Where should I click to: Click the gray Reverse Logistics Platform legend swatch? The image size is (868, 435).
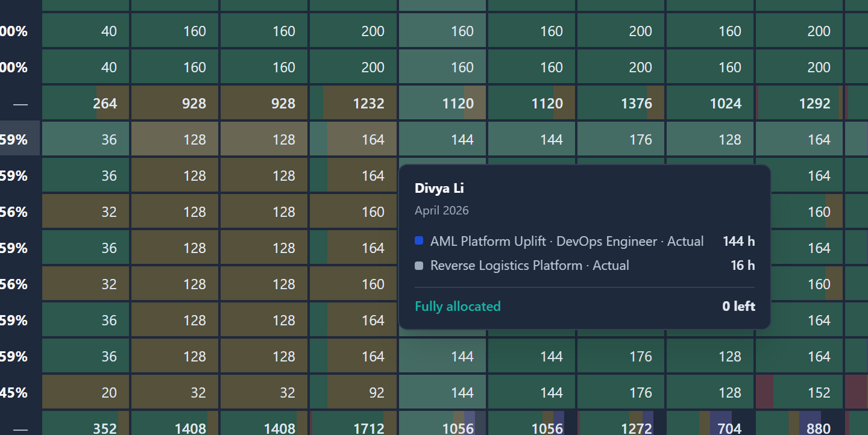click(419, 265)
